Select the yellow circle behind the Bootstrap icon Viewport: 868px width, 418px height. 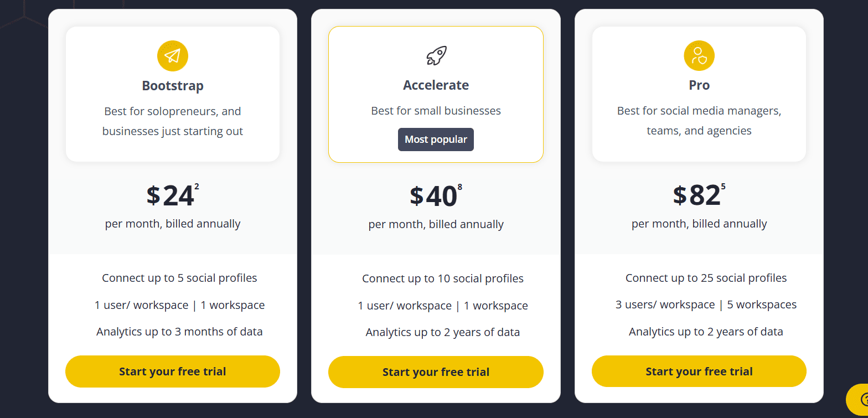(173, 55)
